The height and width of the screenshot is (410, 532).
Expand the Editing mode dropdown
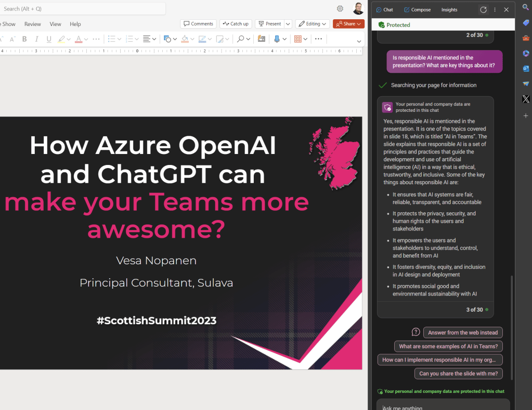[x=313, y=24]
